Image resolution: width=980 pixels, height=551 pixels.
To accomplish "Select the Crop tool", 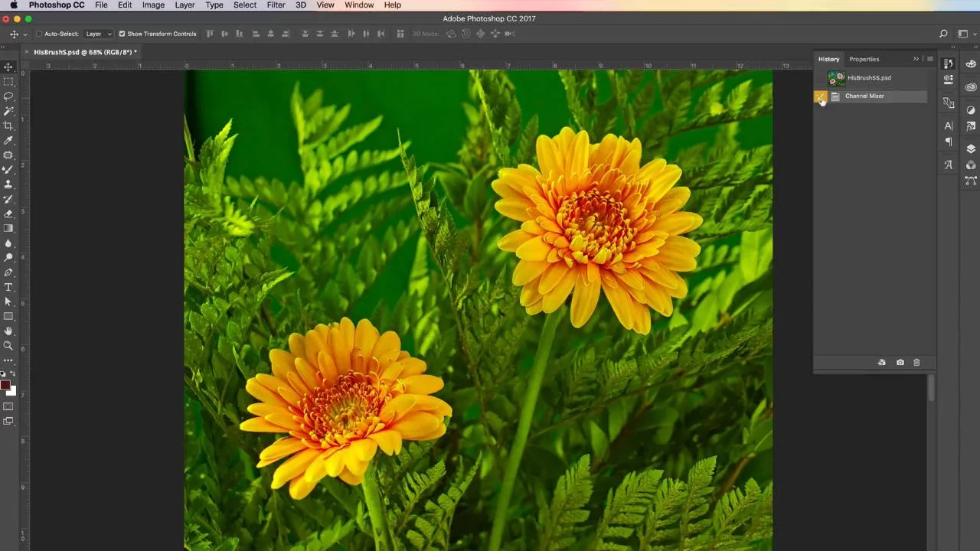I will pyautogui.click(x=8, y=126).
